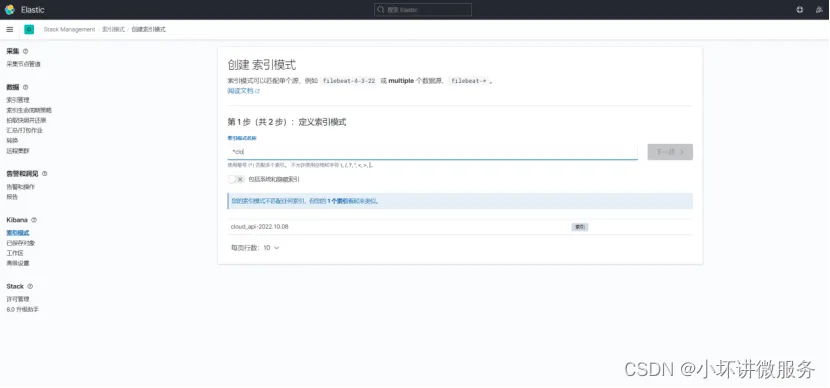The width and height of the screenshot is (830, 388).
Task: Click the help icon beside 数据 heading
Action: 25,87
